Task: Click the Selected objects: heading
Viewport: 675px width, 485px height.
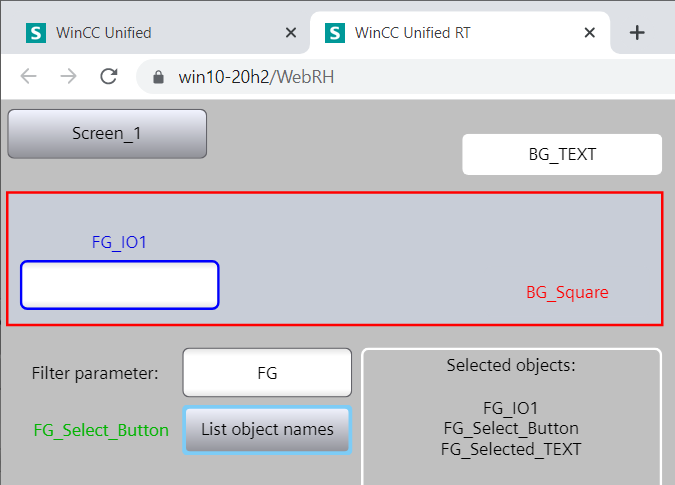Action: click(x=511, y=365)
